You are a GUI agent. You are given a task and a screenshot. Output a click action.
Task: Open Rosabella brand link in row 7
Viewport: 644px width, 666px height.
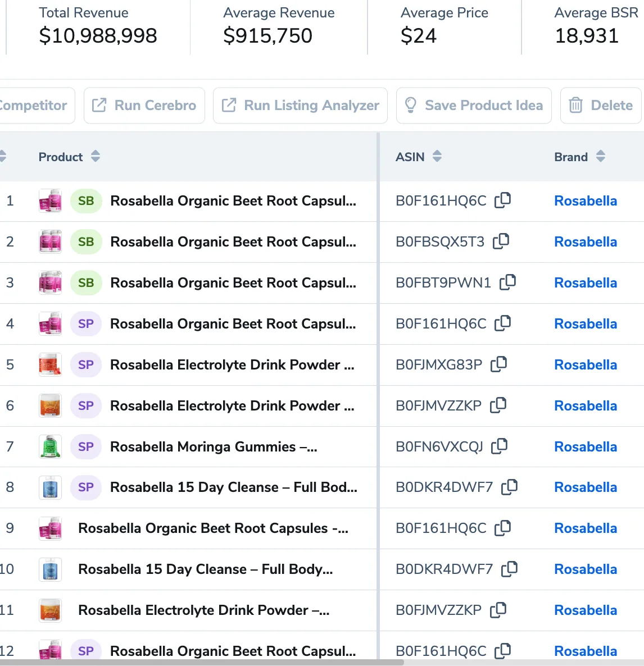[x=586, y=446]
